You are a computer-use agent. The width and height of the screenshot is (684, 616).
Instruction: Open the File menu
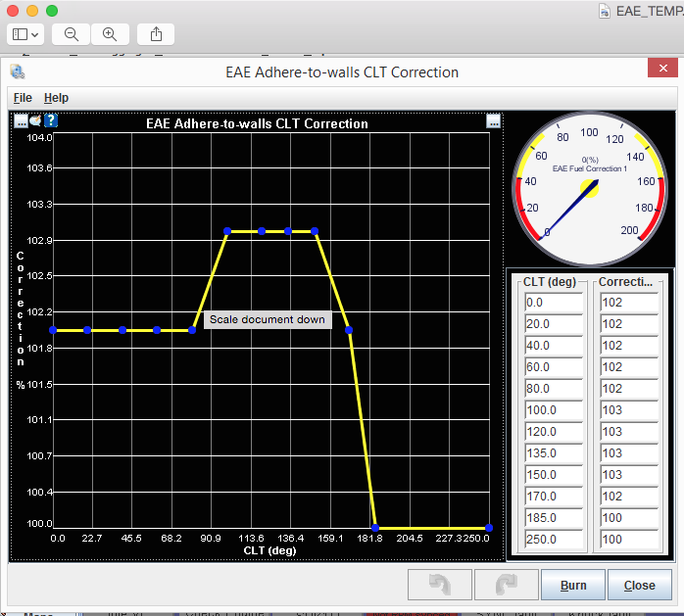click(23, 98)
